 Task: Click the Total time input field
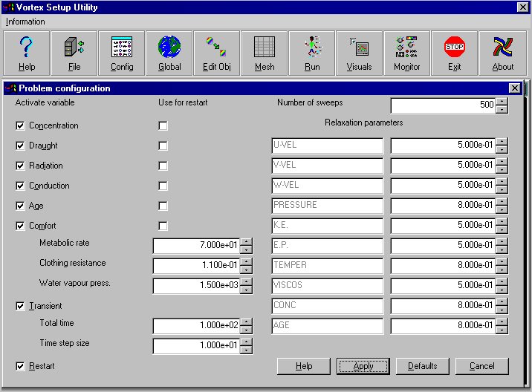click(196, 325)
